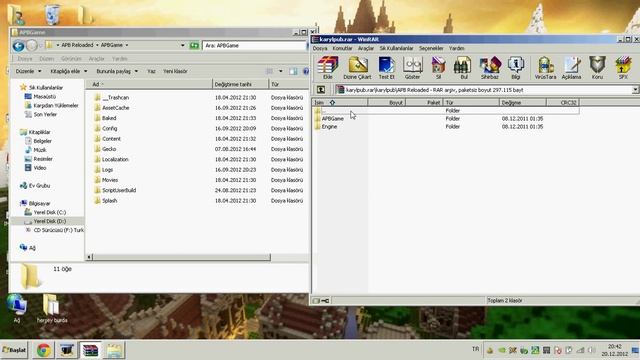Screen dimensions: 640x360
Task: Click the Sil (Delete) toolbar icon
Action: tap(438, 67)
